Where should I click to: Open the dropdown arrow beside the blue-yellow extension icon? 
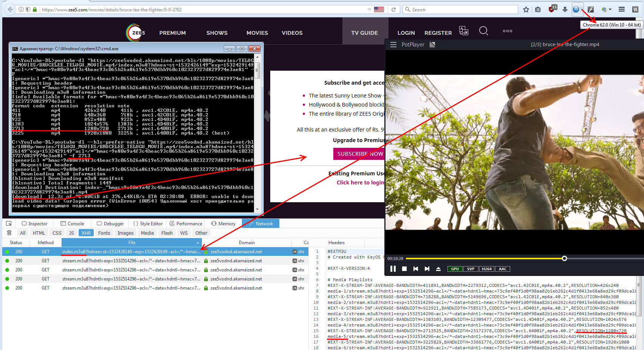point(610,9)
